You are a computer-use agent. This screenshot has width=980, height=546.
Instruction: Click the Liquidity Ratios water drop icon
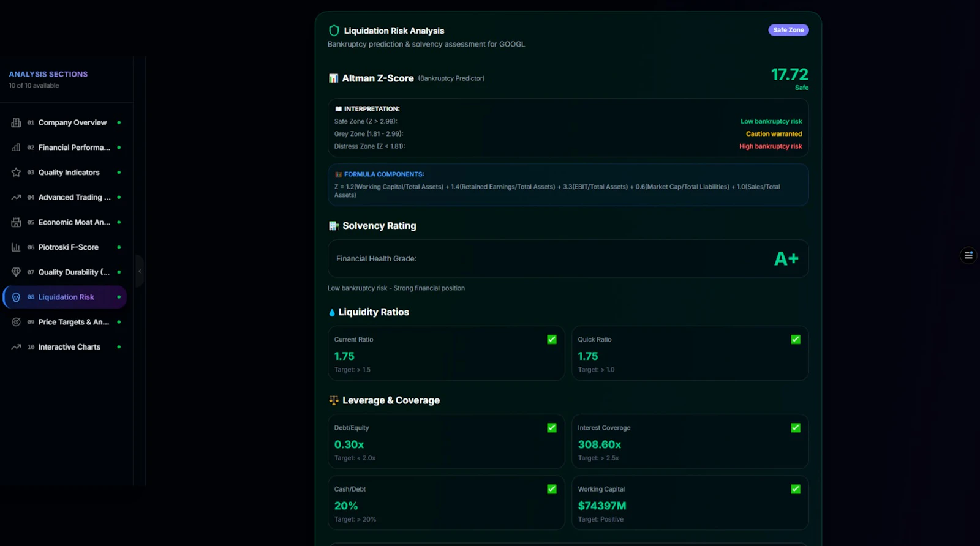tap(332, 312)
